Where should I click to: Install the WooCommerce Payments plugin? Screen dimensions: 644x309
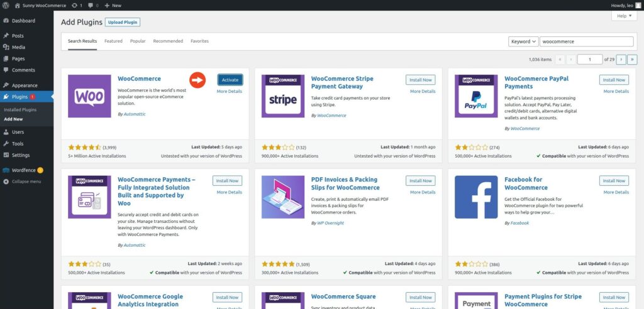pos(228,180)
